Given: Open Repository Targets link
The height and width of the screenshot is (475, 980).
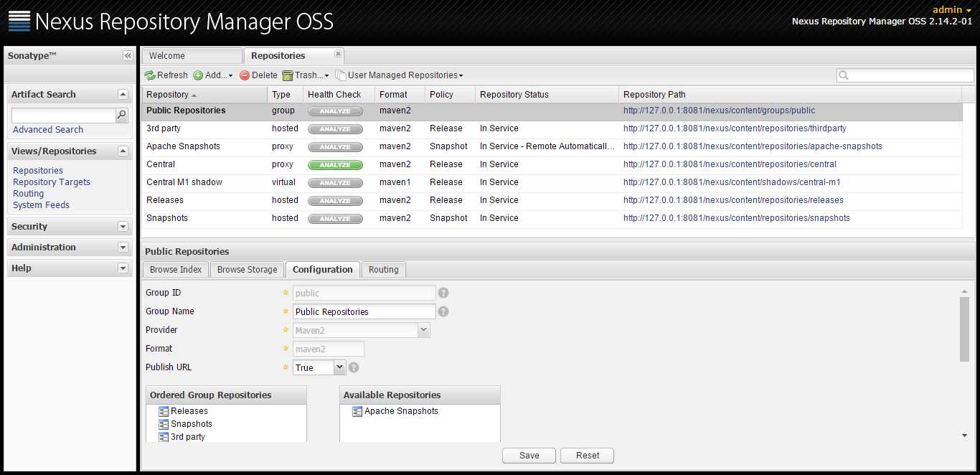Looking at the screenshot, I should [52, 182].
